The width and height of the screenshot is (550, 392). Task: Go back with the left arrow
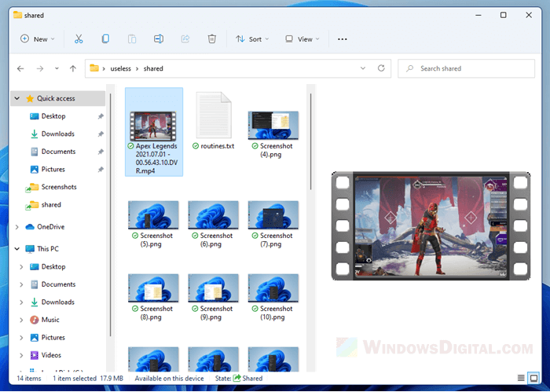pos(20,68)
